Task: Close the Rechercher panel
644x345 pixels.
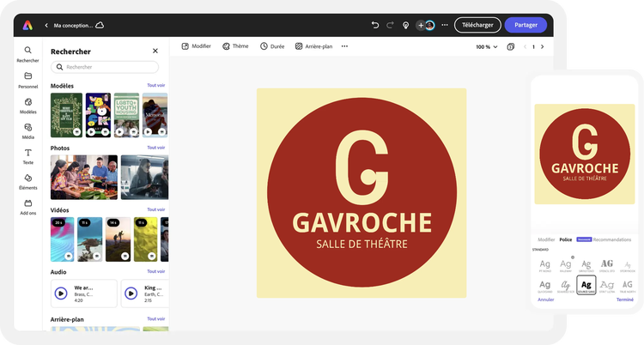Action: [x=155, y=51]
